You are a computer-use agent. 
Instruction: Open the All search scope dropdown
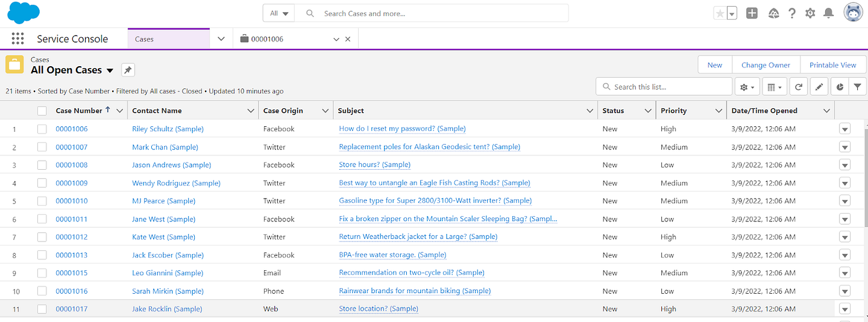[279, 13]
